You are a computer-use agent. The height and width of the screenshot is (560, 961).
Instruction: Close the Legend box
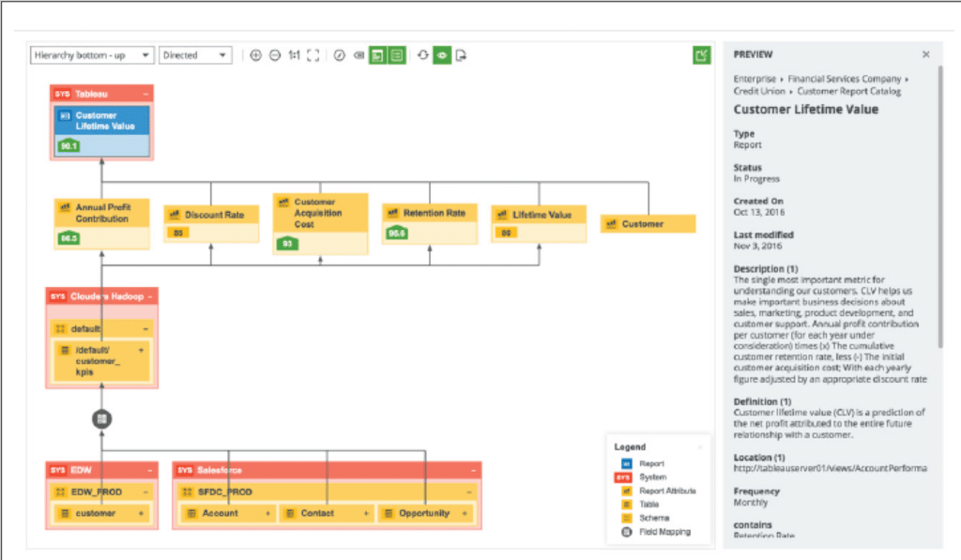pyautogui.click(x=700, y=447)
